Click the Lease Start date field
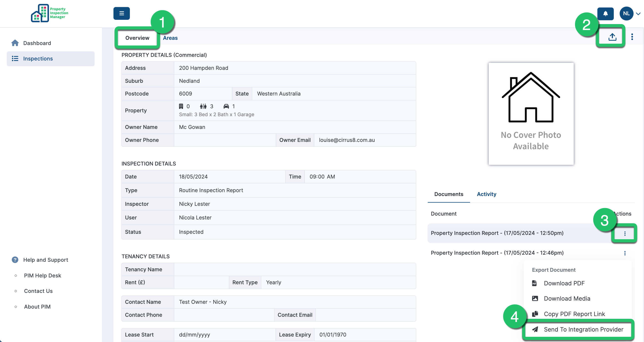This screenshot has height=342, width=644. [224, 334]
